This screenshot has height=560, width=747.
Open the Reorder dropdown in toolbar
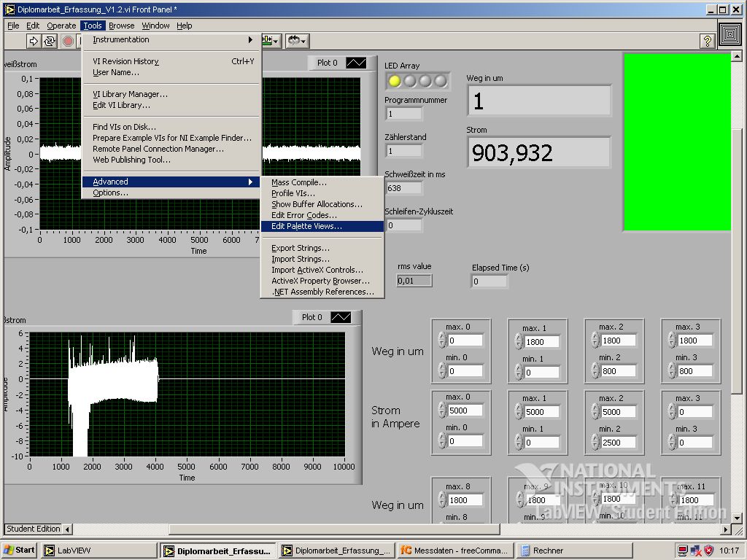pos(297,42)
